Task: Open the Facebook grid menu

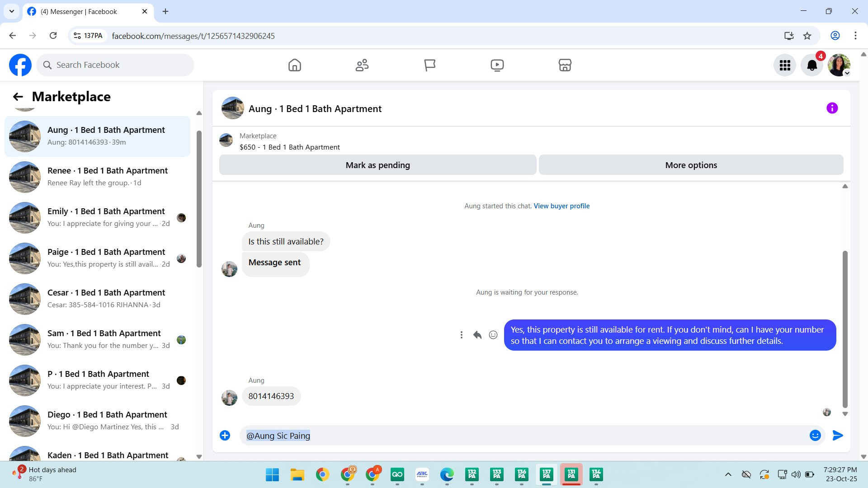Action: (x=785, y=66)
